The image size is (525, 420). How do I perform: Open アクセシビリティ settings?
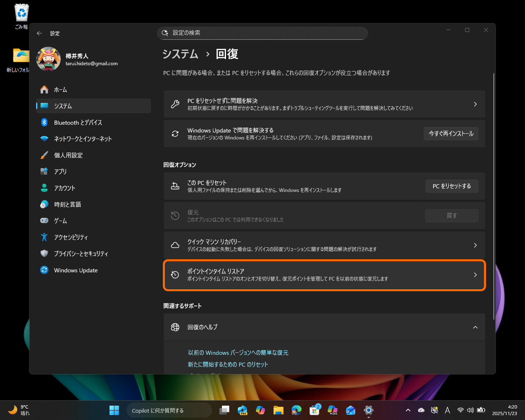[72, 237]
